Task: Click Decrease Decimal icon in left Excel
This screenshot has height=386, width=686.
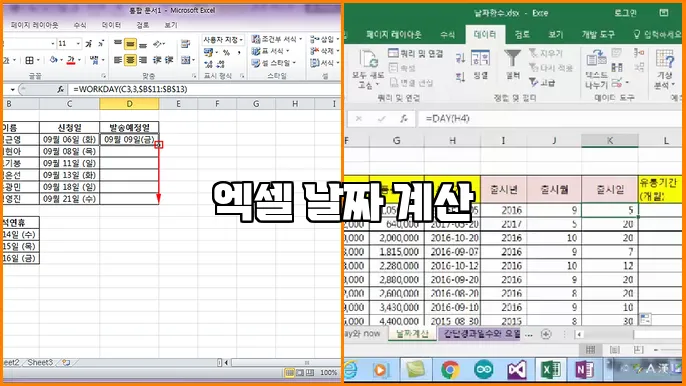Action: [220, 64]
